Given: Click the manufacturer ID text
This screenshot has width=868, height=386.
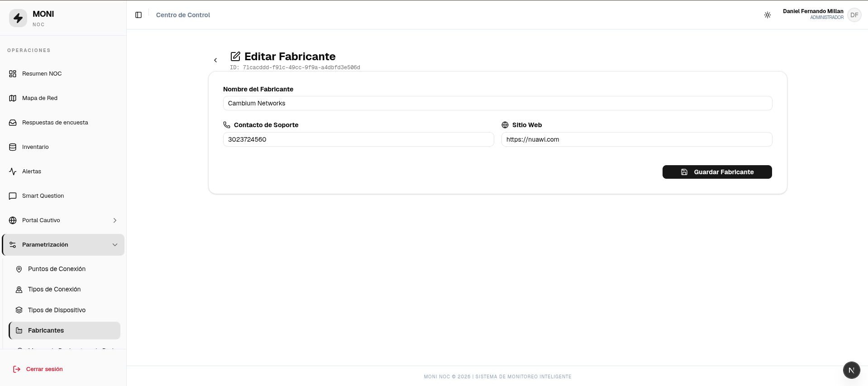Looking at the screenshot, I should click(295, 67).
